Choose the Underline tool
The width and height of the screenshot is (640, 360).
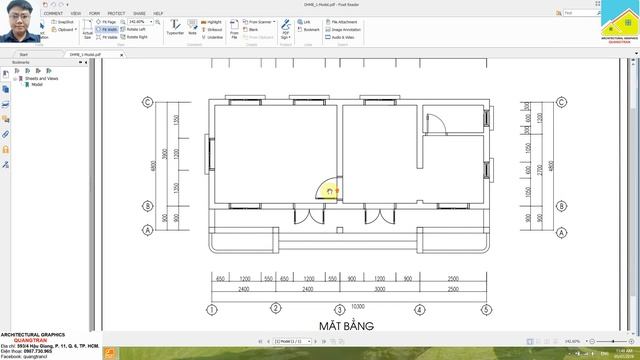[212, 37]
